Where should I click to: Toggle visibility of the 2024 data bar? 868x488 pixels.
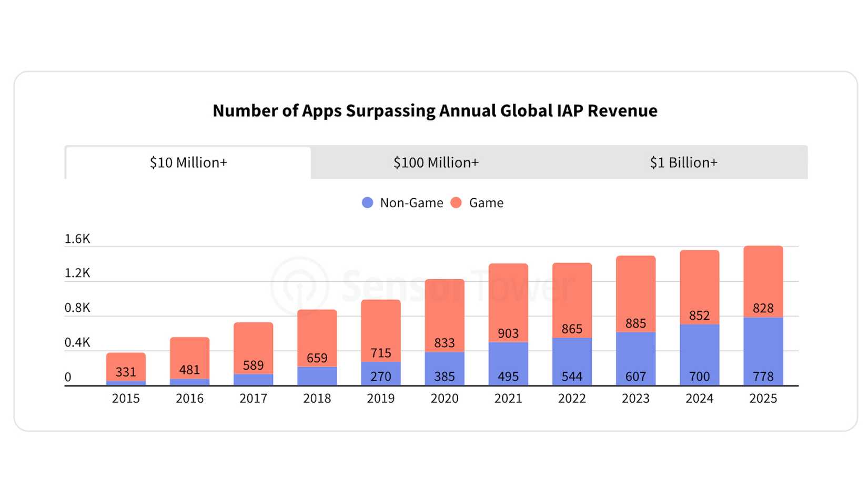click(x=699, y=316)
